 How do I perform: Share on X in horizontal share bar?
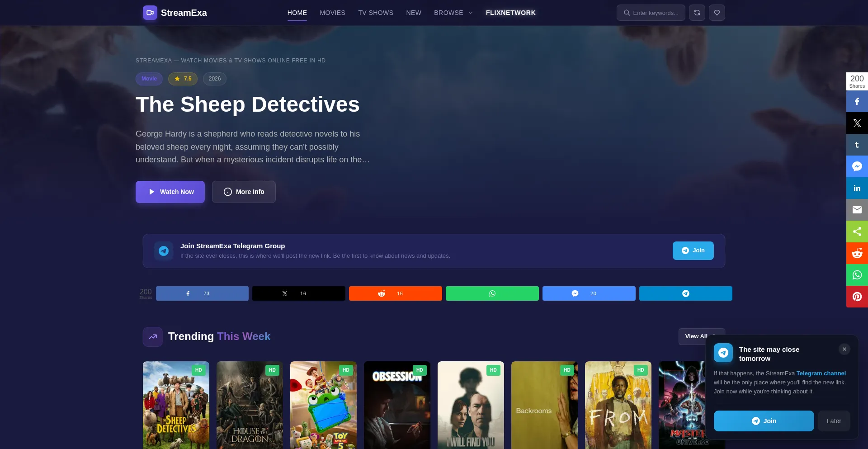pyautogui.click(x=299, y=293)
